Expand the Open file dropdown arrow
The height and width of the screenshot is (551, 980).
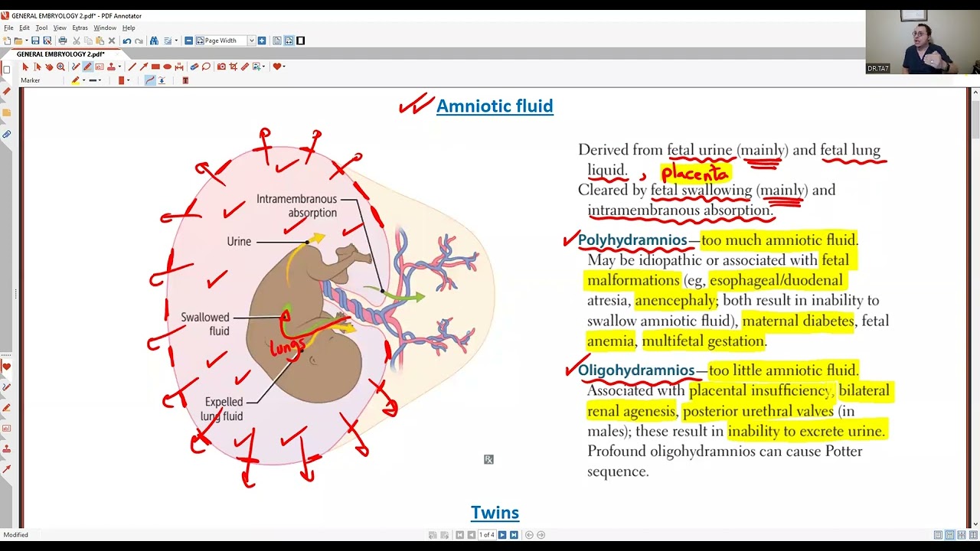(x=26, y=41)
